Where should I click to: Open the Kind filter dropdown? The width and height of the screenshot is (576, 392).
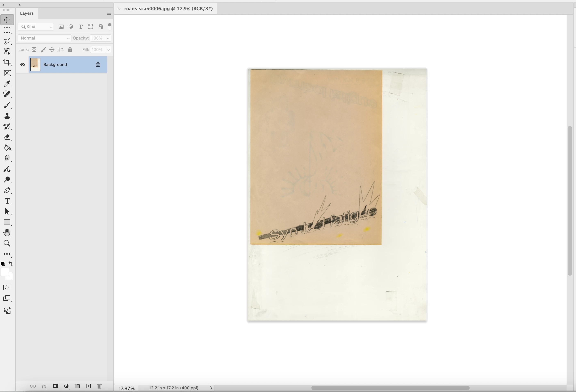tap(36, 27)
